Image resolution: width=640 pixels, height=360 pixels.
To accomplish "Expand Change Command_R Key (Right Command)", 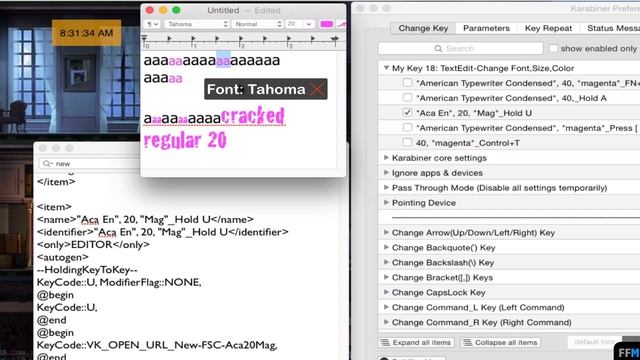I will coord(386,322).
